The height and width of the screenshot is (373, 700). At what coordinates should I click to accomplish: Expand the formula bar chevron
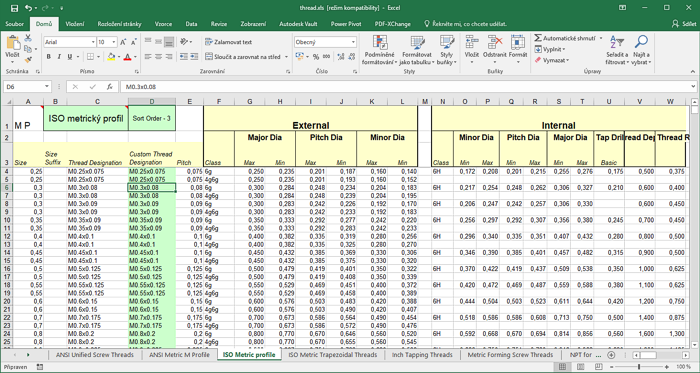[x=693, y=87]
